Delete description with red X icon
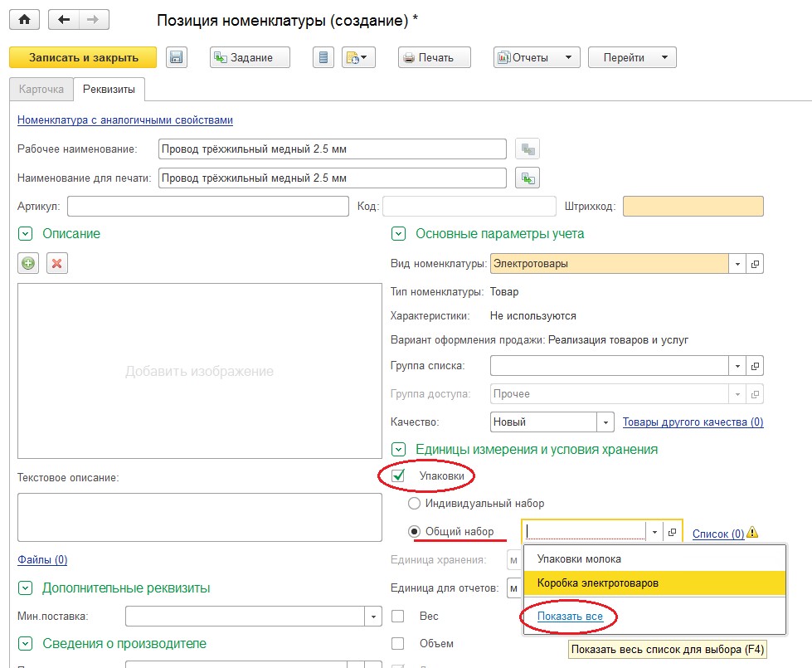The height and width of the screenshot is (668, 812). pyautogui.click(x=57, y=263)
